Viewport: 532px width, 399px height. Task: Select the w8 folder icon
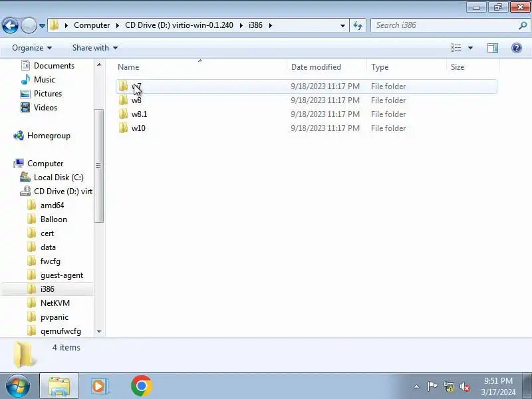tap(123, 100)
